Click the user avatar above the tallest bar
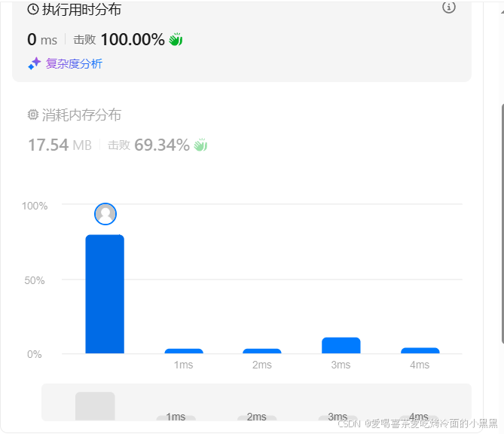This screenshot has width=504, height=434. [x=105, y=214]
